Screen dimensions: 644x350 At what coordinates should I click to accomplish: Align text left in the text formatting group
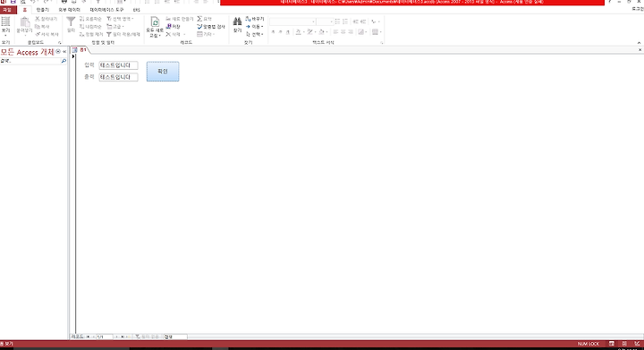tap(335, 32)
